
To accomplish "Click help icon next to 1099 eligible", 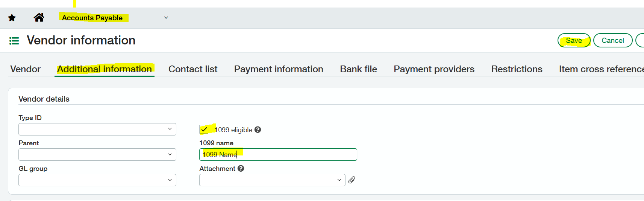I will [x=258, y=129].
